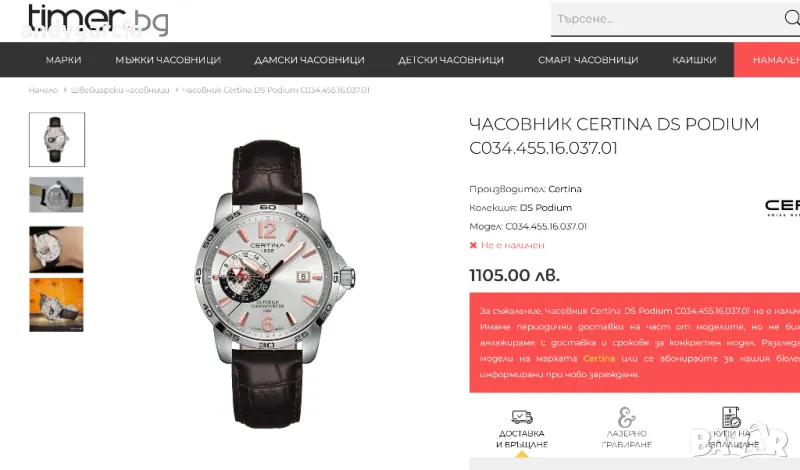Select СМАРТ ЧАСОВНИЦИ in navigation
800x470 pixels.
(588, 60)
